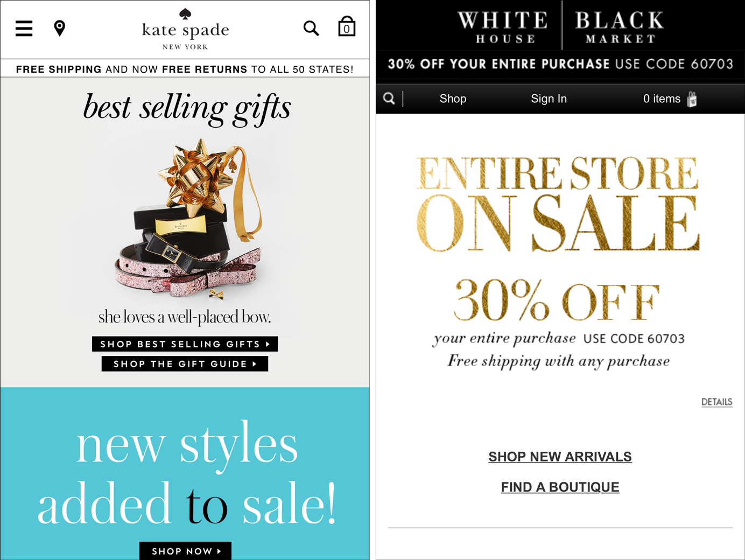Click Shop Best Selling Gifts button
This screenshot has width=745, height=560.
185,344
